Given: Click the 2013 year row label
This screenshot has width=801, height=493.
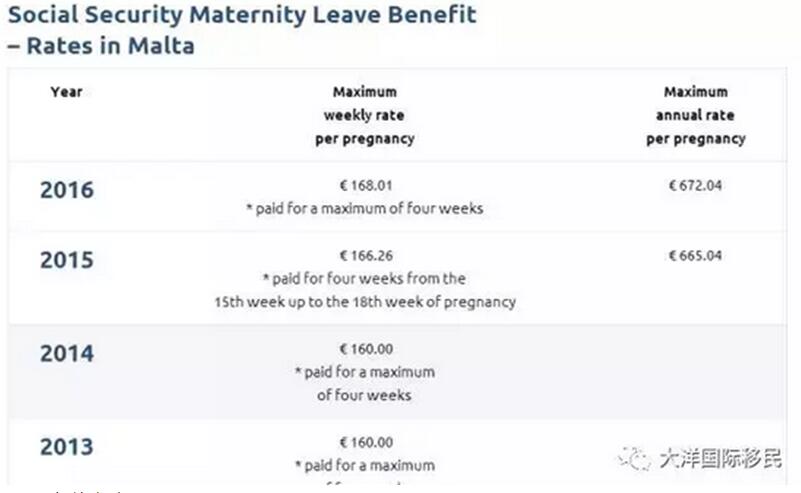Looking at the screenshot, I should (x=67, y=447).
